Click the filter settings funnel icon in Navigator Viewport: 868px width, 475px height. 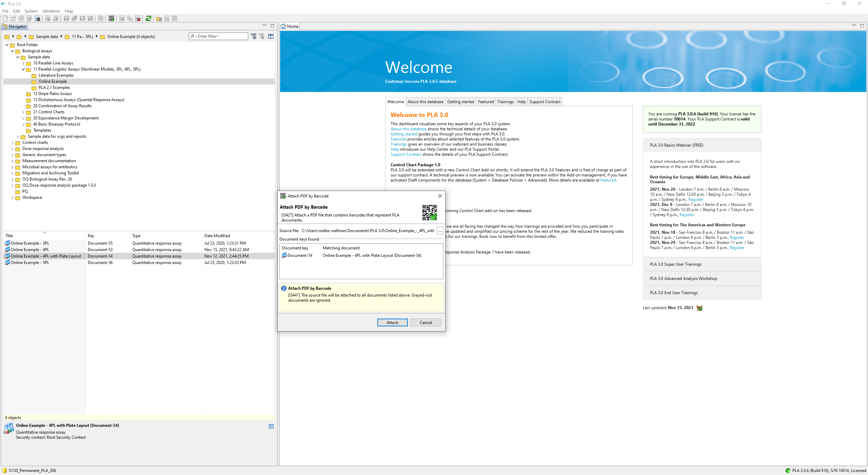(254, 36)
